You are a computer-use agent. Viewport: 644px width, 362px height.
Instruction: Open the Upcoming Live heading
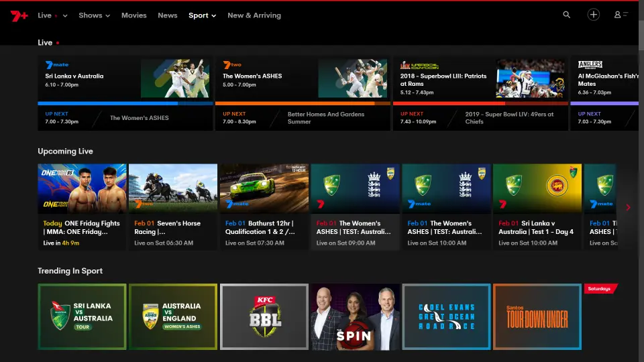[65, 151]
